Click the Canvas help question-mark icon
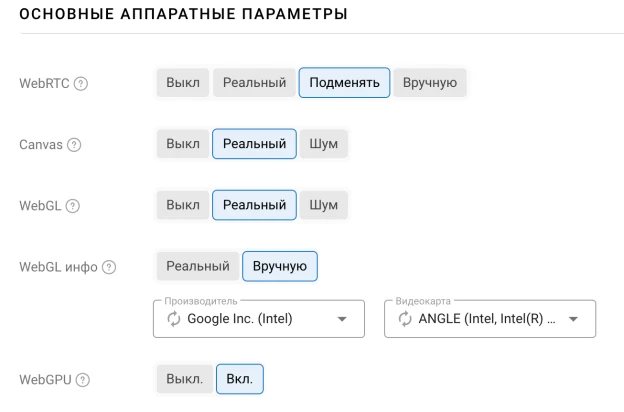The image size is (624, 412). point(74,145)
